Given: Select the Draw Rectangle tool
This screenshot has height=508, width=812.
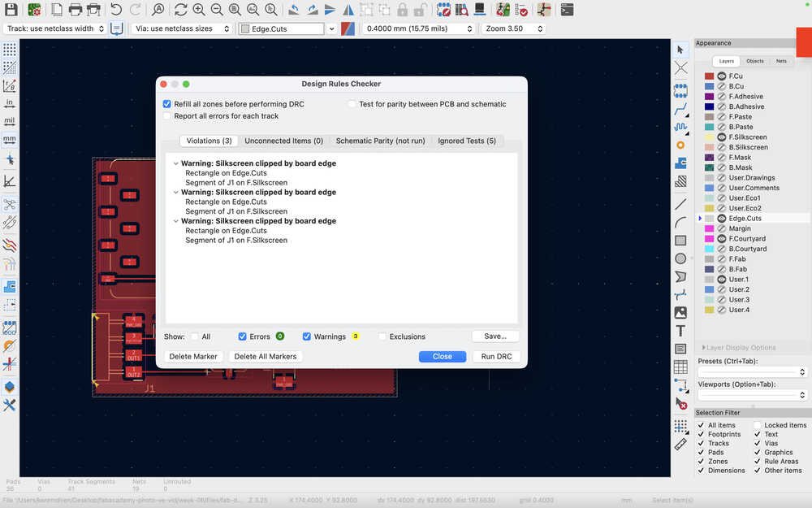Looking at the screenshot, I should tap(680, 241).
